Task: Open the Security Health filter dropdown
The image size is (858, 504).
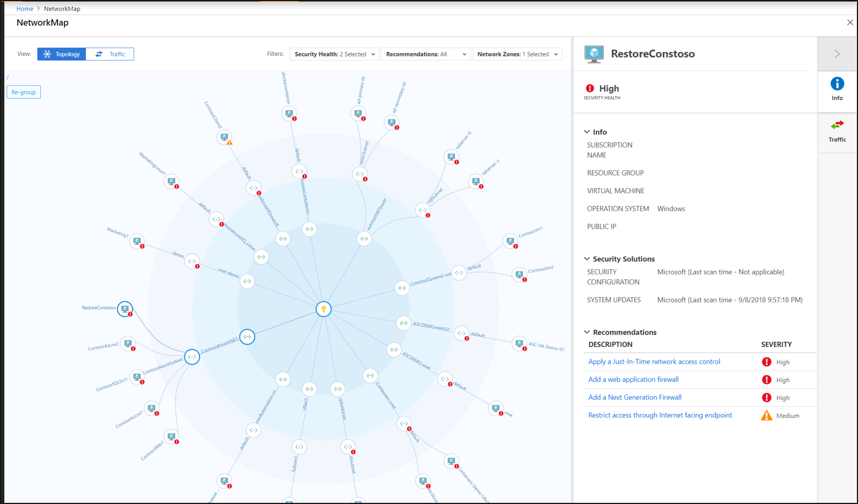Action: (x=335, y=54)
